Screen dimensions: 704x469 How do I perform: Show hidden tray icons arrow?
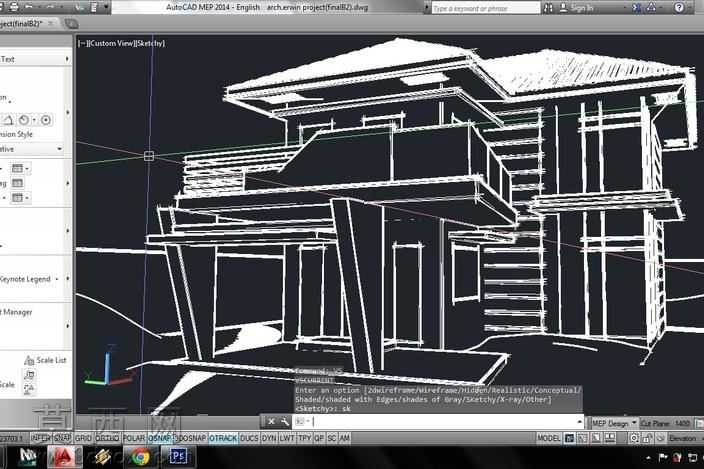click(x=647, y=458)
